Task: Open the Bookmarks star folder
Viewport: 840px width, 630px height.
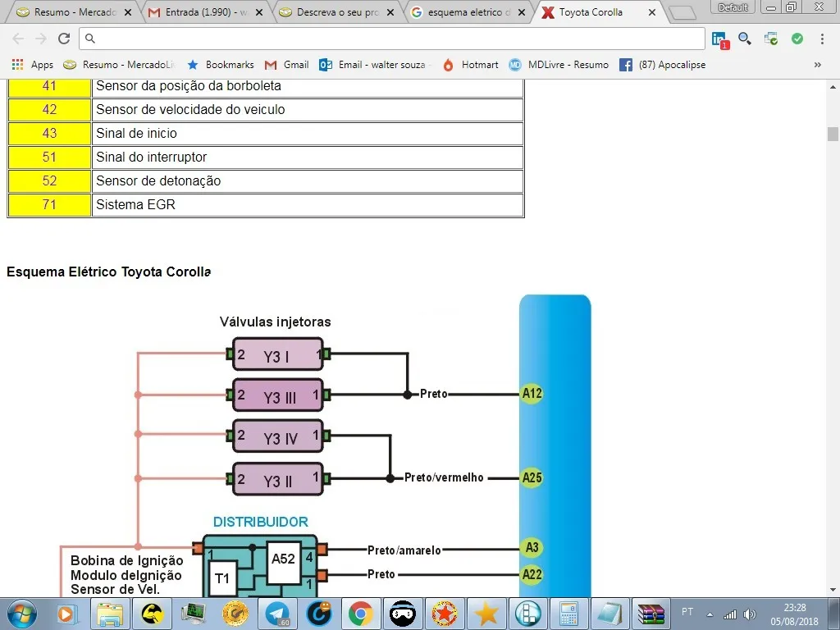Action: (220, 65)
